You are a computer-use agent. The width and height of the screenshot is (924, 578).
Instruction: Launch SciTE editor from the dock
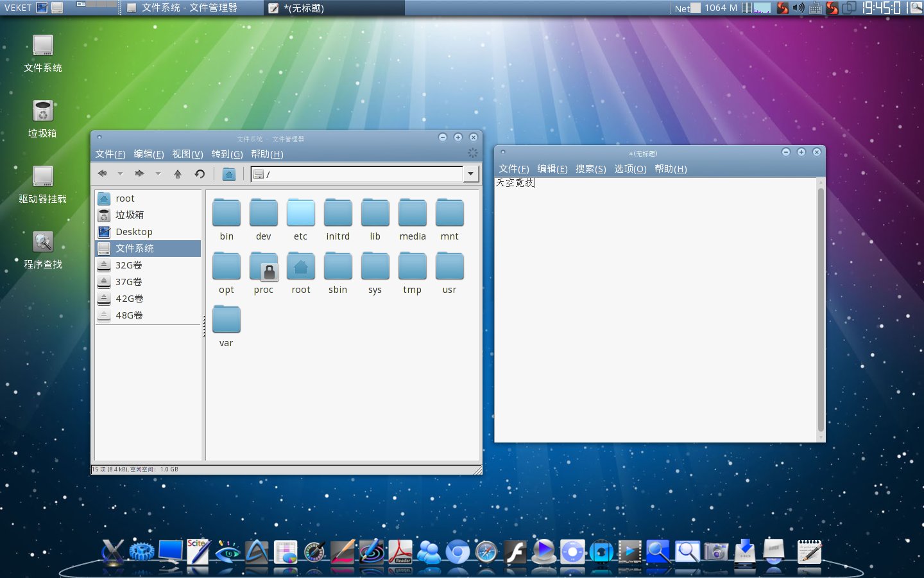pos(198,552)
